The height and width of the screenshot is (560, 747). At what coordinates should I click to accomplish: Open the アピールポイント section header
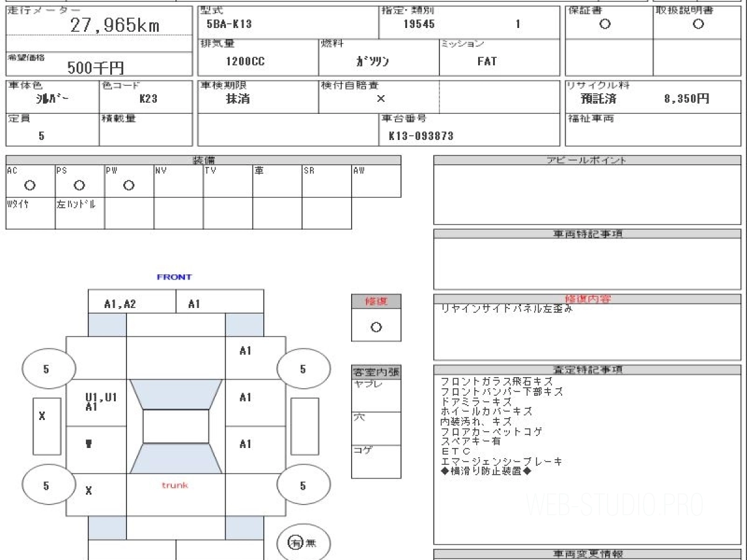588,160
